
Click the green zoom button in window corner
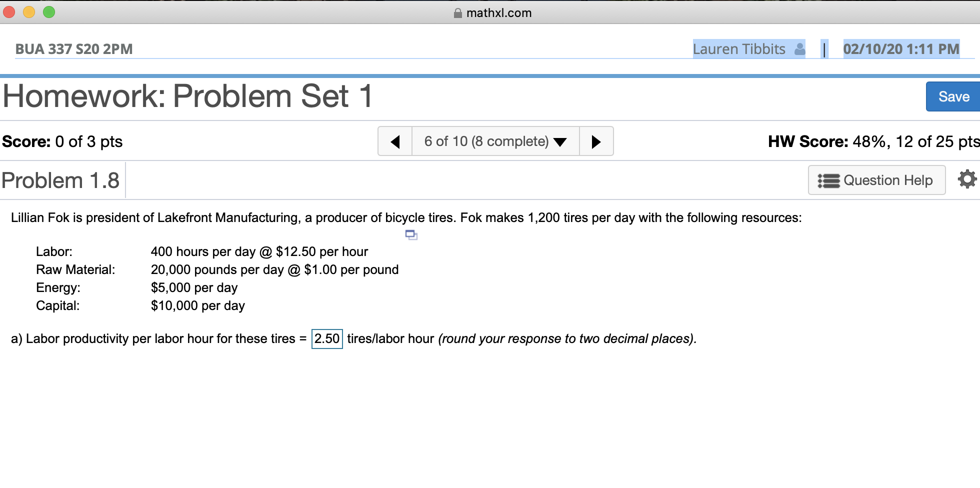click(49, 12)
